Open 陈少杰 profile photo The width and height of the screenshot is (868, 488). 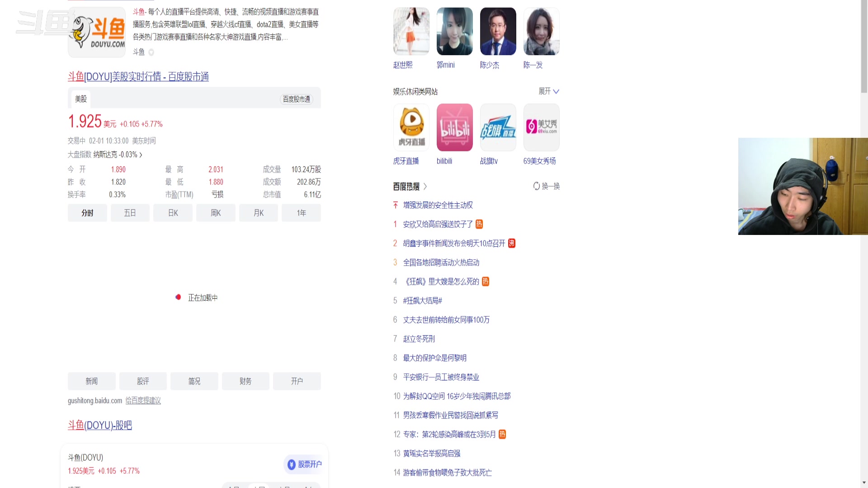(x=498, y=31)
